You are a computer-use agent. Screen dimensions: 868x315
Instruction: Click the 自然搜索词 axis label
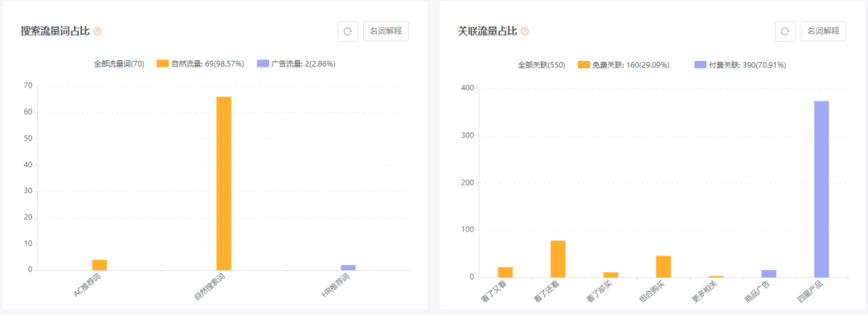click(x=209, y=287)
